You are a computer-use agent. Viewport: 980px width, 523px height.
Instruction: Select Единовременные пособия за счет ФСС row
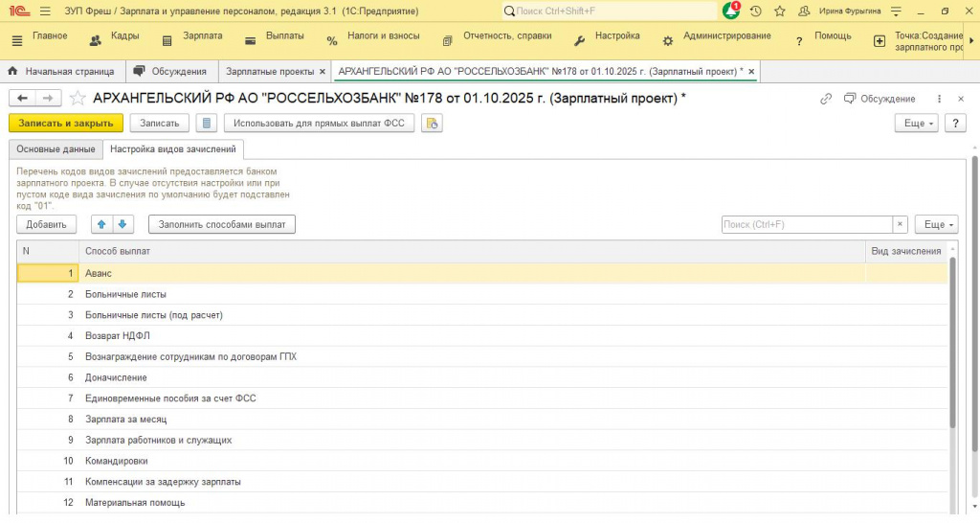coord(482,398)
